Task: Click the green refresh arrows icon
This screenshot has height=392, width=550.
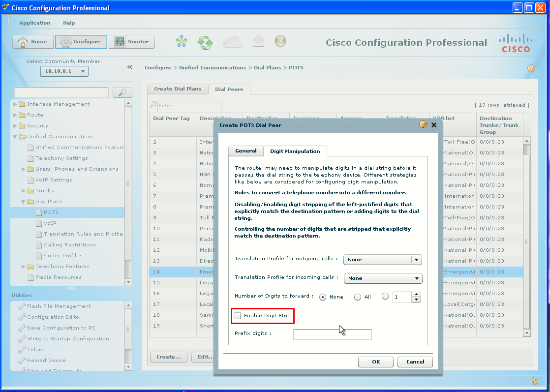Action: 205,42
